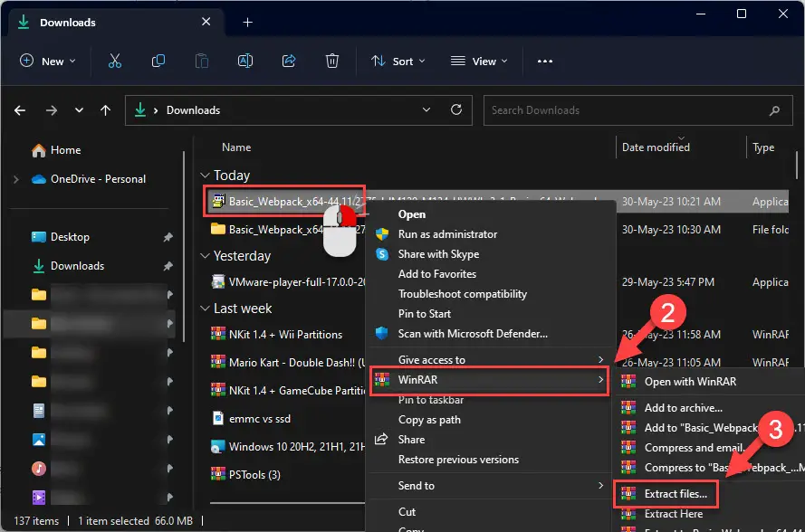Select Copy as path
805x532 pixels.
[429, 420]
